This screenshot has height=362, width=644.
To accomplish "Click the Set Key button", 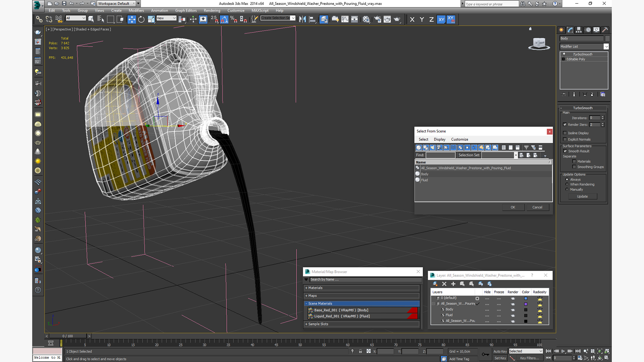I will [x=500, y=358].
